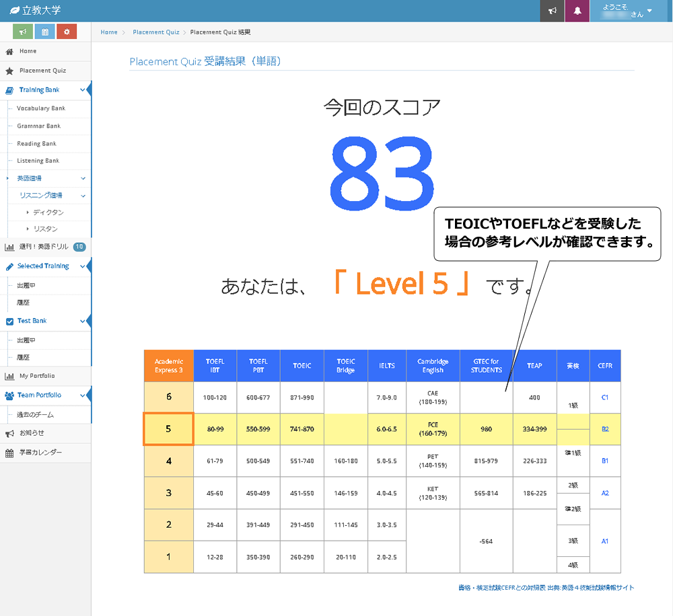This screenshot has width=673, height=616.
Task: Click the Placement Quiz star icon
Action: (9, 71)
